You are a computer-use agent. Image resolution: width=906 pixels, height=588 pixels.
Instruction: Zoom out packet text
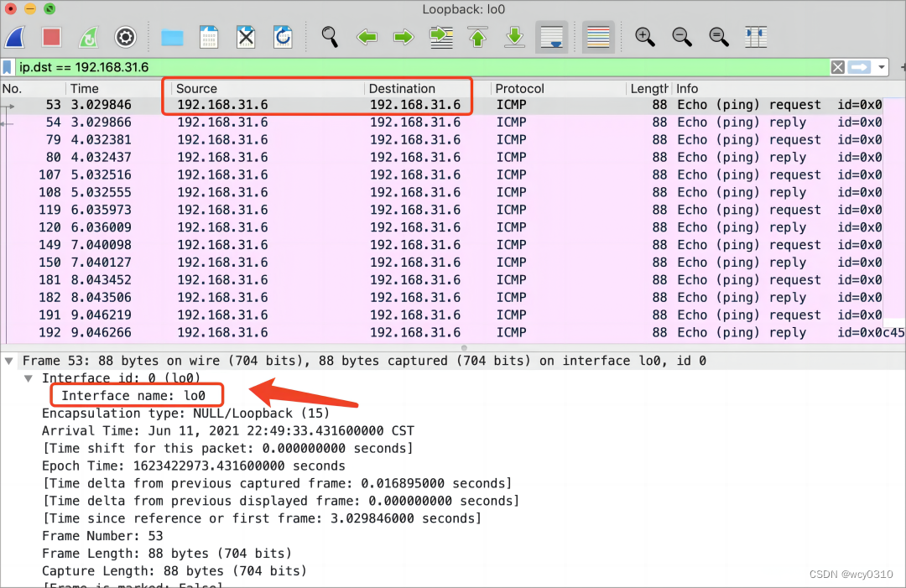(x=682, y=38)
